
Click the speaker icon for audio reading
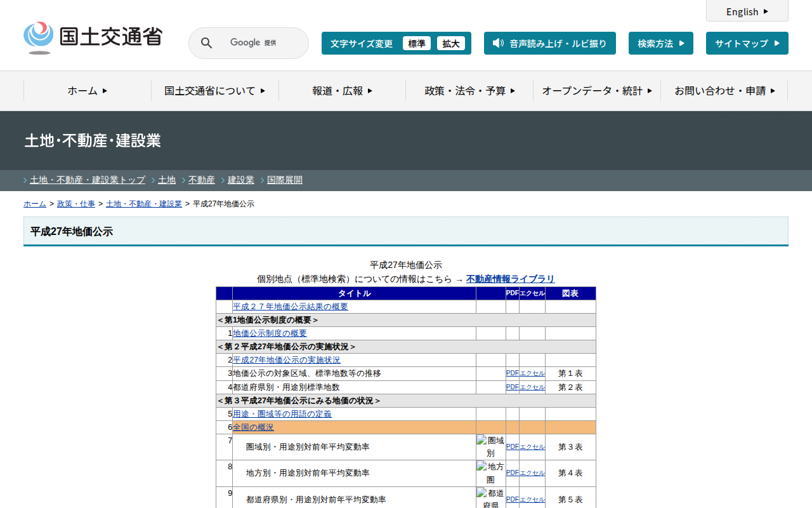click(498, 43)
